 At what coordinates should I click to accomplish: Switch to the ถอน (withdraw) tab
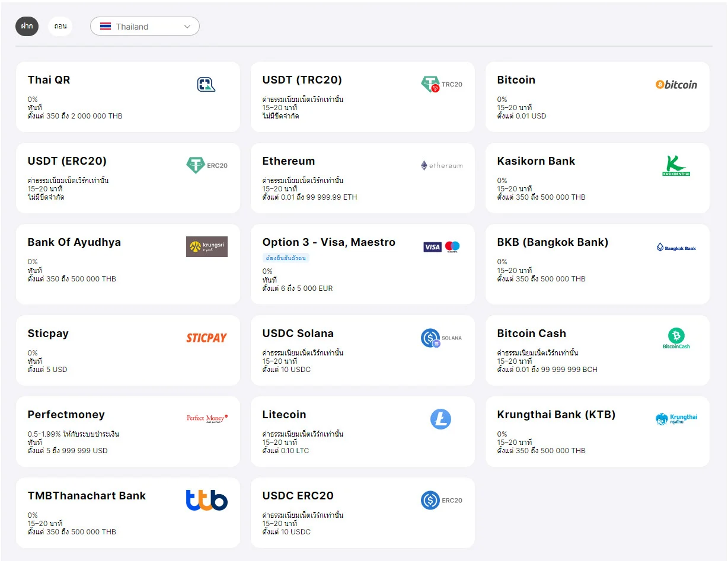60,26
